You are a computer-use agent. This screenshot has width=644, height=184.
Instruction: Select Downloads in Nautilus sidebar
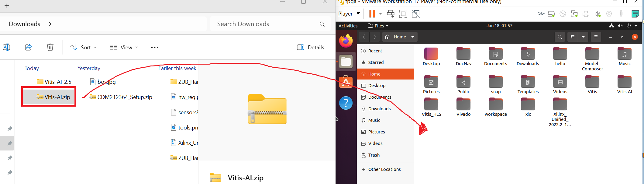pyautogui.click(x=385, y=109)
